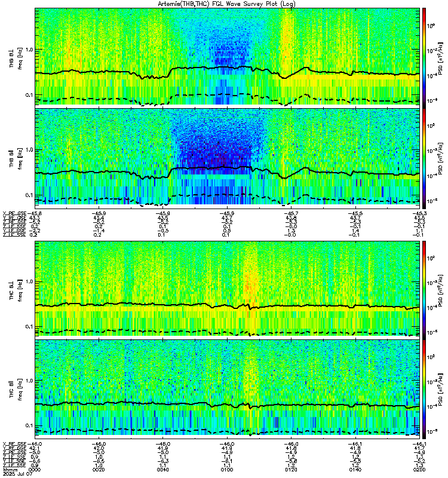
Task: Click the 'hhmm' time axis label
Action: [10, 470]
